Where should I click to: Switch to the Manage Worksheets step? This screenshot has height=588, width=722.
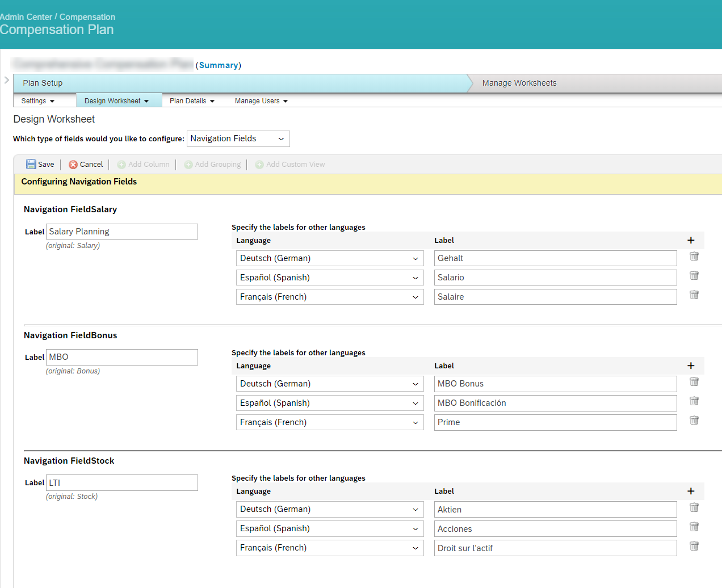(519, 83)
